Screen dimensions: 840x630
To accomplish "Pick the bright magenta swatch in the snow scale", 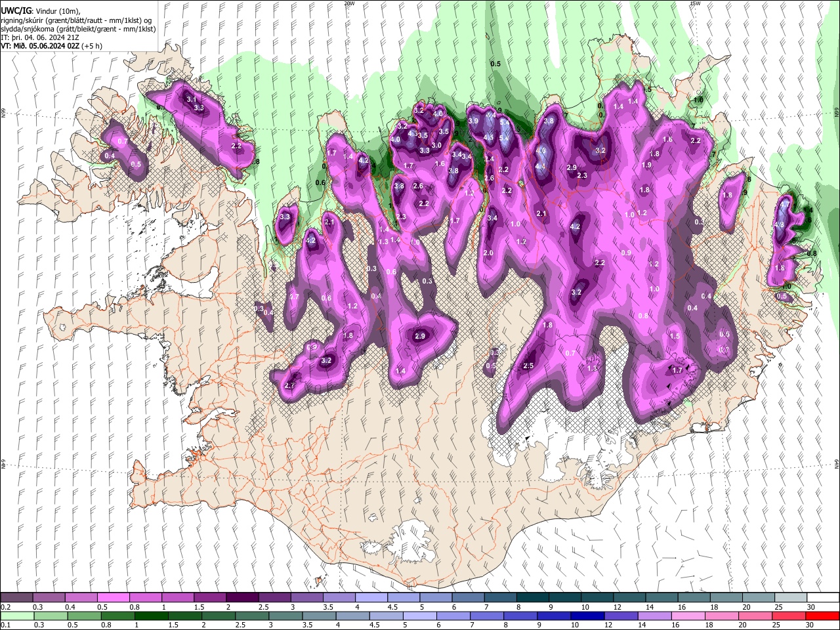I will tap(113, 598).
